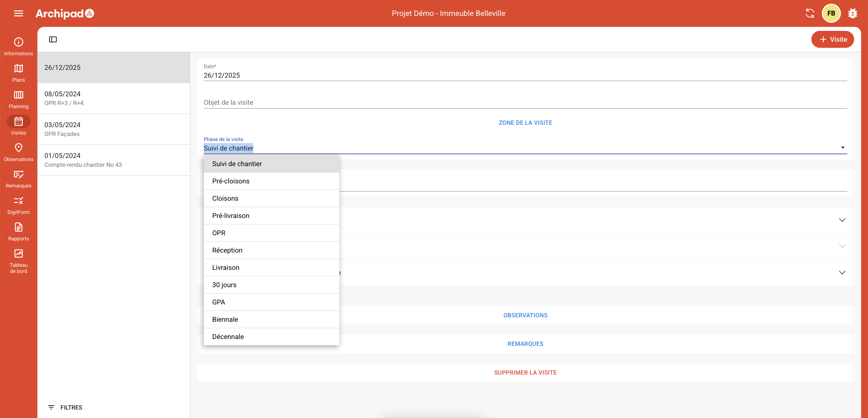This screenshot has height=418, width=868.
Task: Click SUPPRIMER LA VISITE
Action: [525, 373]
